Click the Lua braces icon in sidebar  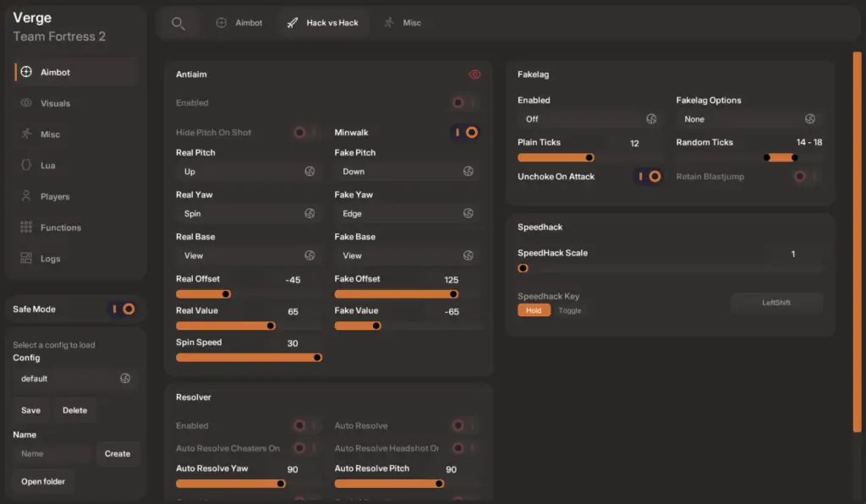[26, 165]
